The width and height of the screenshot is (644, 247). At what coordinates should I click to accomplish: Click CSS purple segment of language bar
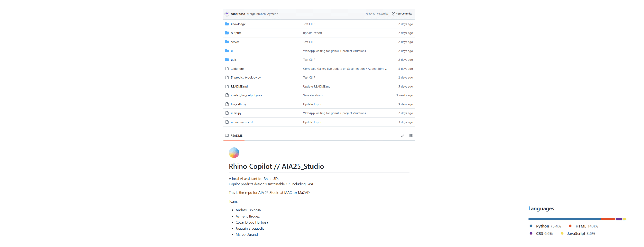[x=619, y=219]
